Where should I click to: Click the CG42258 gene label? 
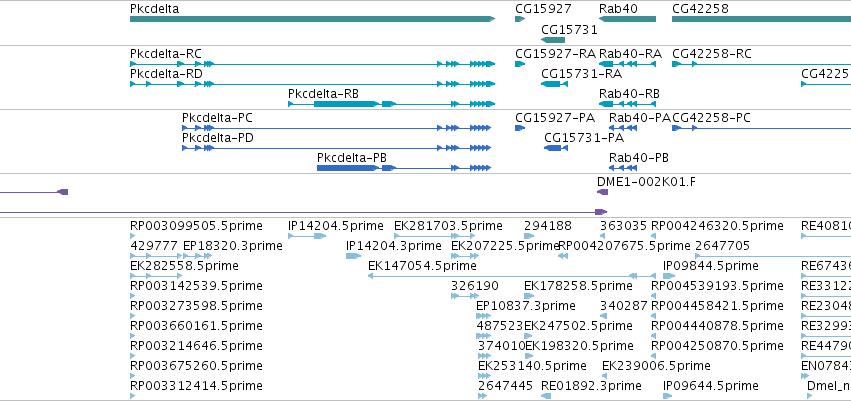[700, 9]
